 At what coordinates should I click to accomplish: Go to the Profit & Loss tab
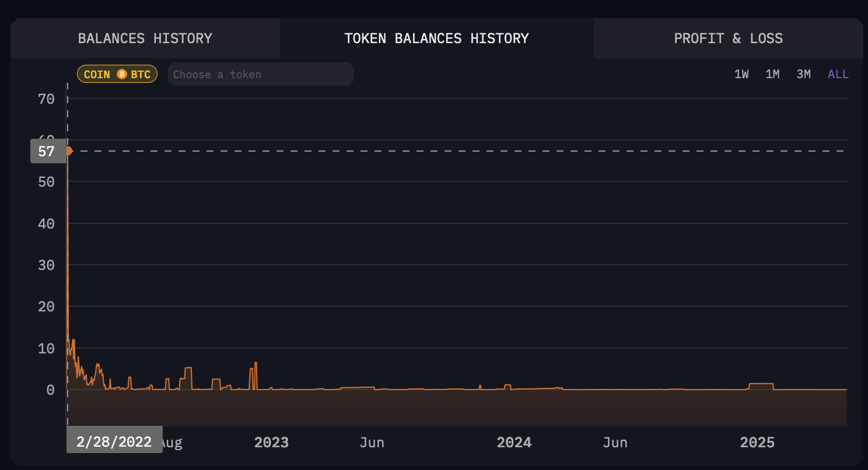728,38
